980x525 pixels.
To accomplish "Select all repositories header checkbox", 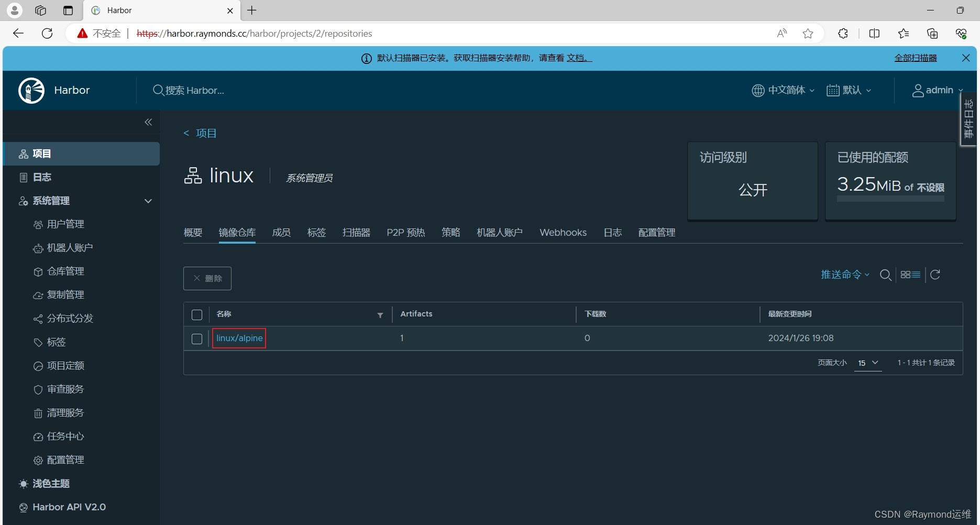I will [197, 315].
